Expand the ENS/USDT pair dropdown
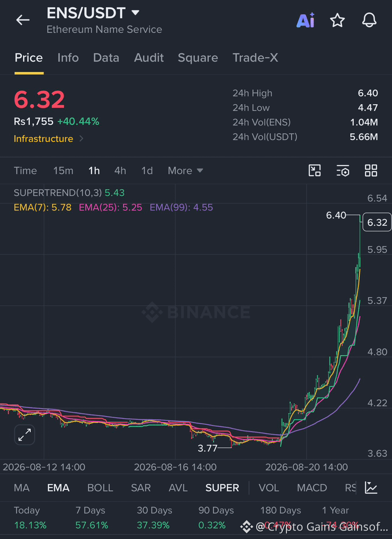Image resolution: width=392 pixels, height=539 pixels. [x=135, y=13]
